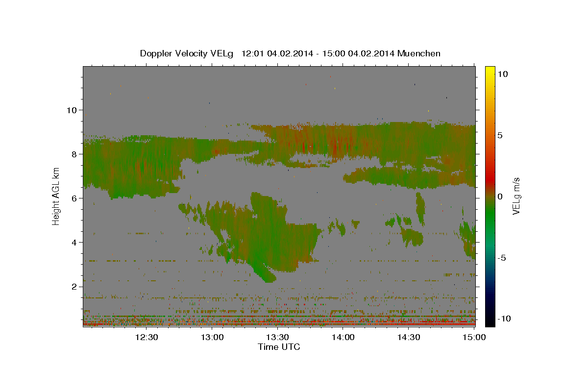Click the 15:00 time tick label

(474, 337)
